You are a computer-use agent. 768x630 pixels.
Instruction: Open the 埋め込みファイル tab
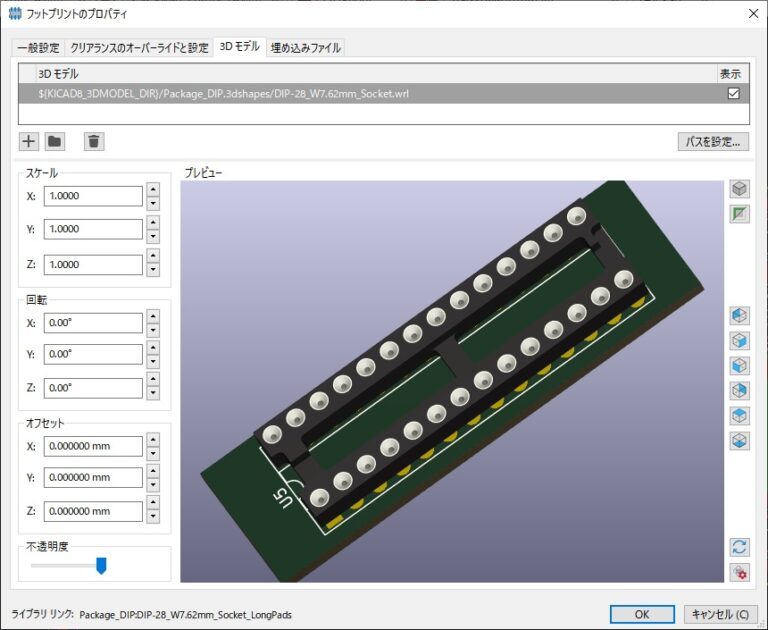306,48
